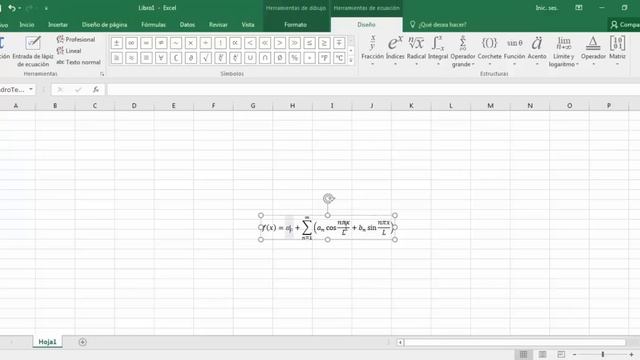640x360 pixels.
Task: Insert the proportional-to symbol
Action: 235,43
